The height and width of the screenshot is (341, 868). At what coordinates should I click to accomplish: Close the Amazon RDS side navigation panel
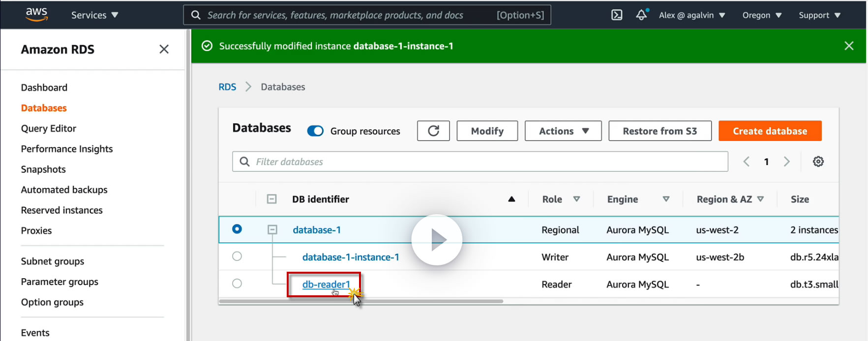click(x=164, y=49)
